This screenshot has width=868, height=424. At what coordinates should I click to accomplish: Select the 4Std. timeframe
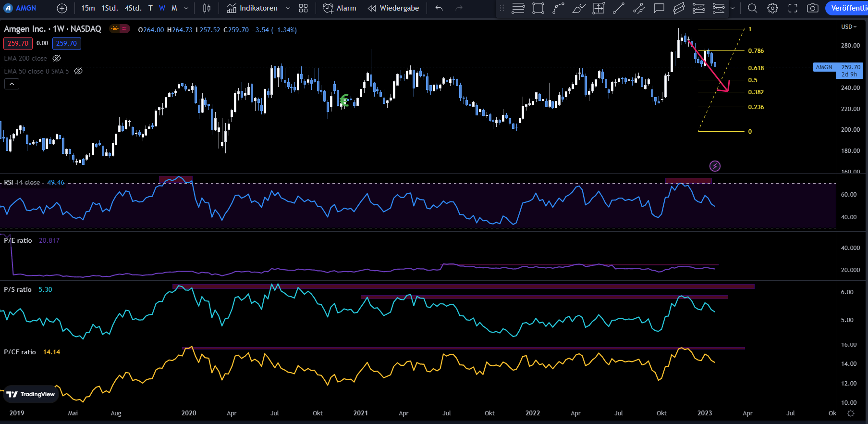tap(133, 8)
